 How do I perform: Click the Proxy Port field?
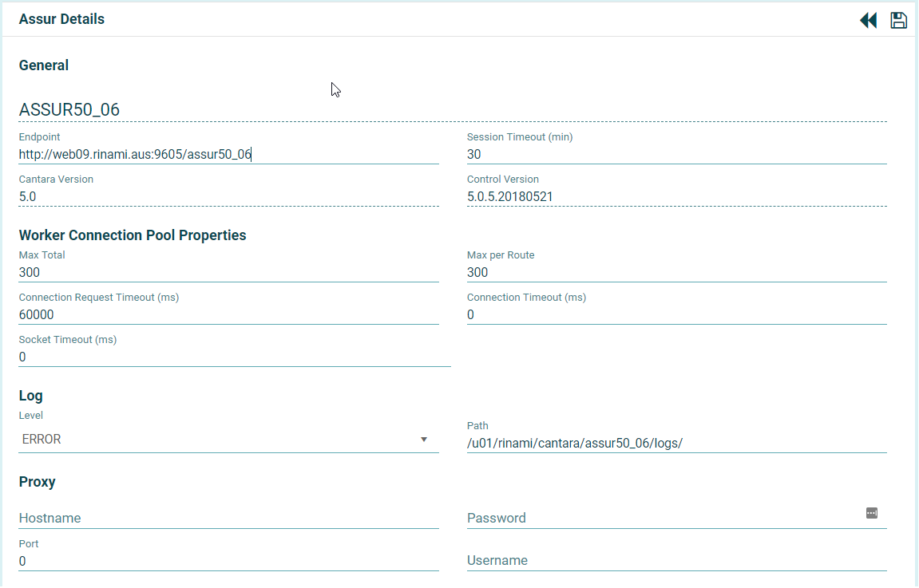click(x=228, y=561)
